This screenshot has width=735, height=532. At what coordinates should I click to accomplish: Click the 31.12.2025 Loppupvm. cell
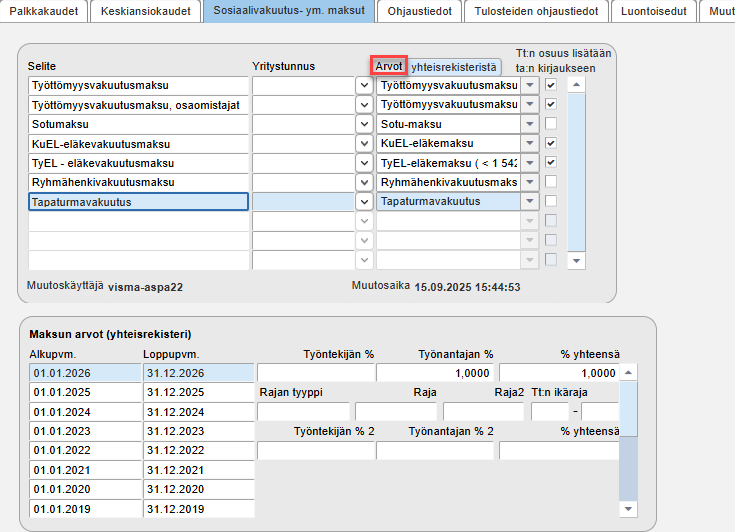click(199, 392)
